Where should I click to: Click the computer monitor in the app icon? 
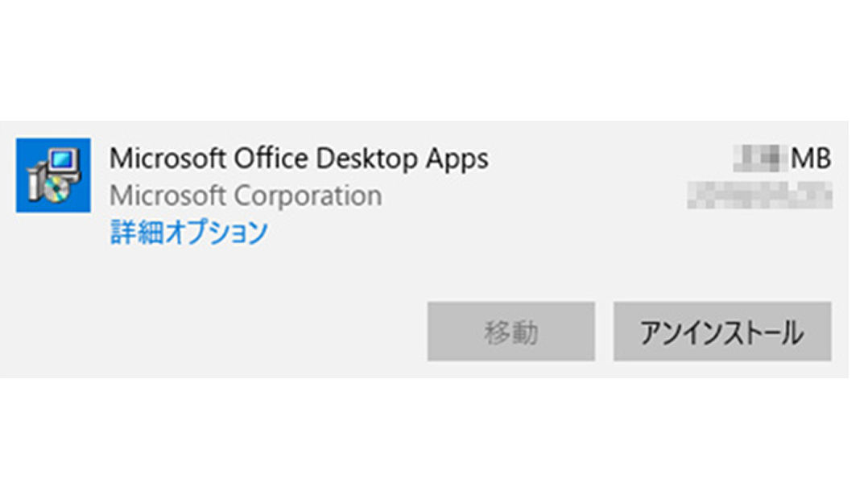[62, 162]
